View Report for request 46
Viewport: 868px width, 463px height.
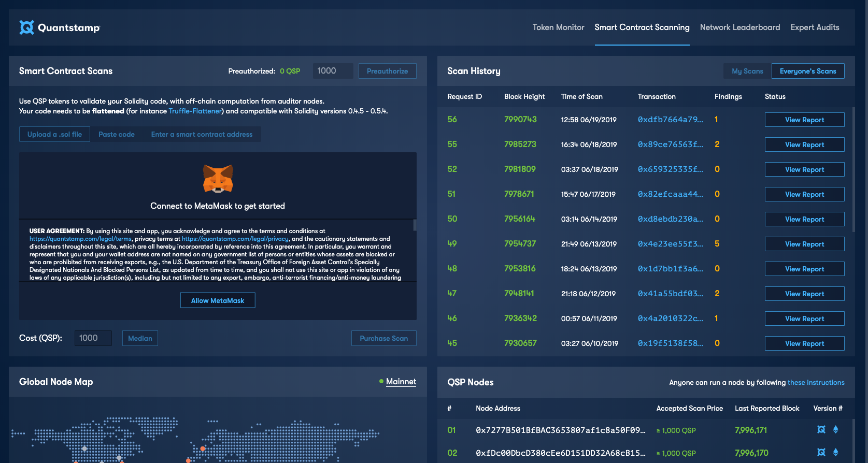coord(805,319)
